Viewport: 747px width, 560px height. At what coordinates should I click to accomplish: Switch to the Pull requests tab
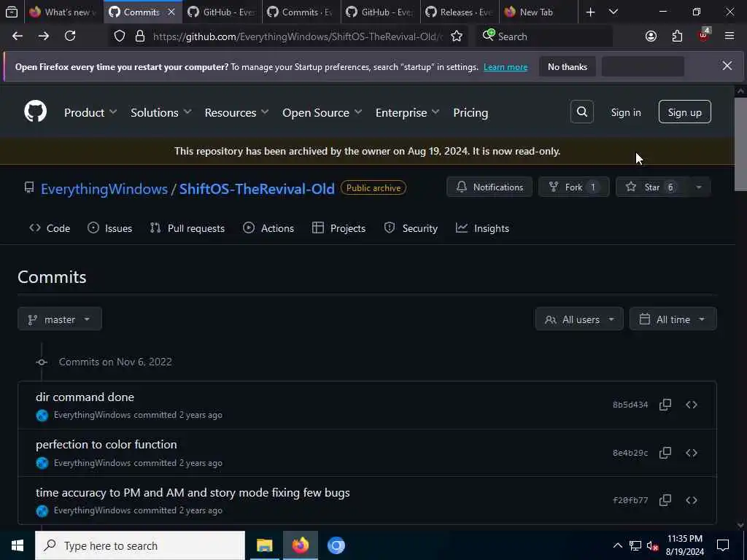click(187, 228)
